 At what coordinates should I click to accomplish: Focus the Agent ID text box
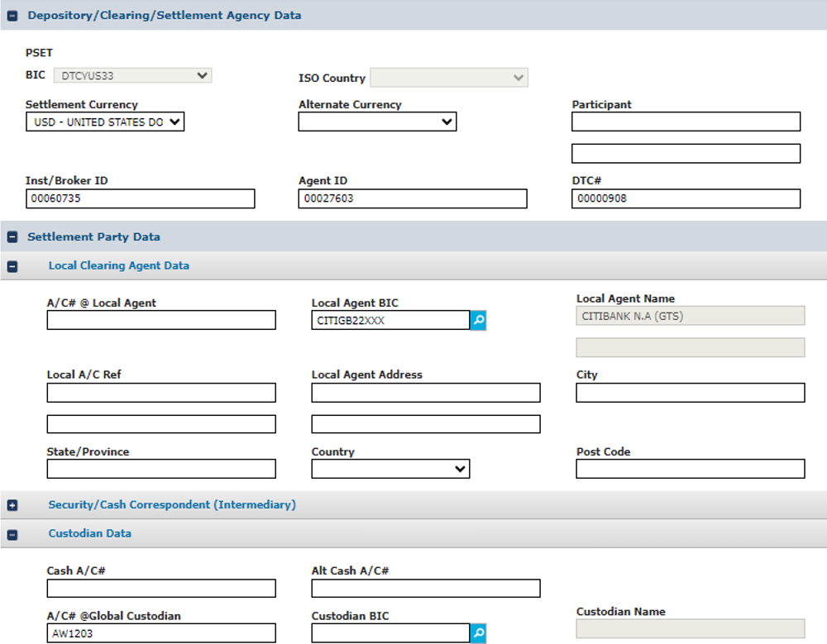coord(412,198)
